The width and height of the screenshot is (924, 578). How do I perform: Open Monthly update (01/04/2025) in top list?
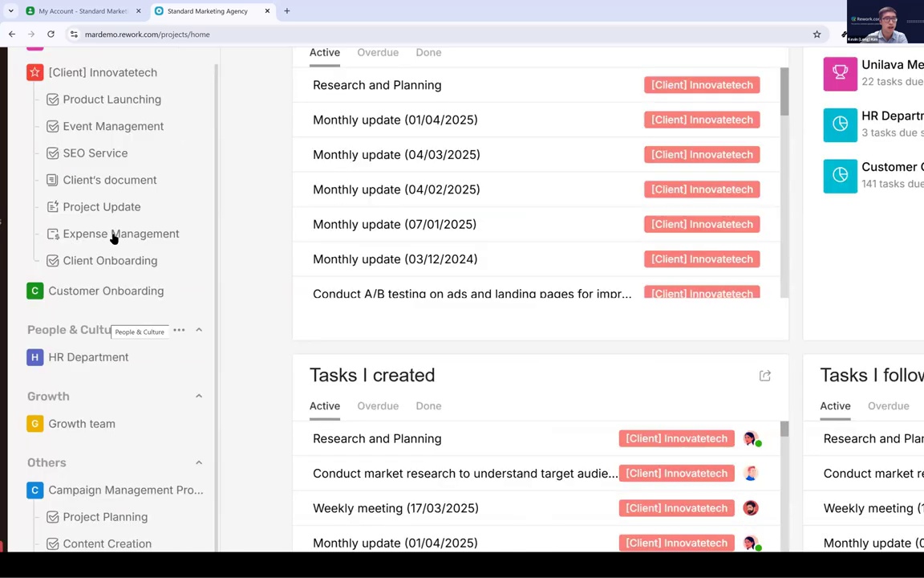click(x=395, y=120)
